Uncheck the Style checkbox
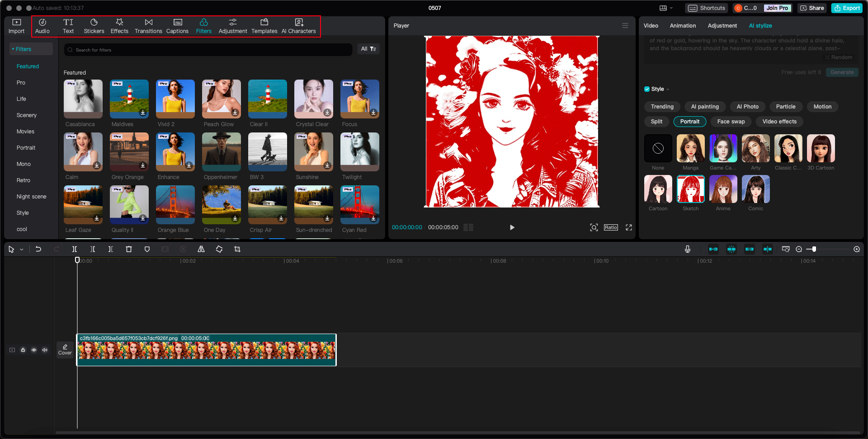The width and height of the screenshot is (868, 439). coord(647,89)
